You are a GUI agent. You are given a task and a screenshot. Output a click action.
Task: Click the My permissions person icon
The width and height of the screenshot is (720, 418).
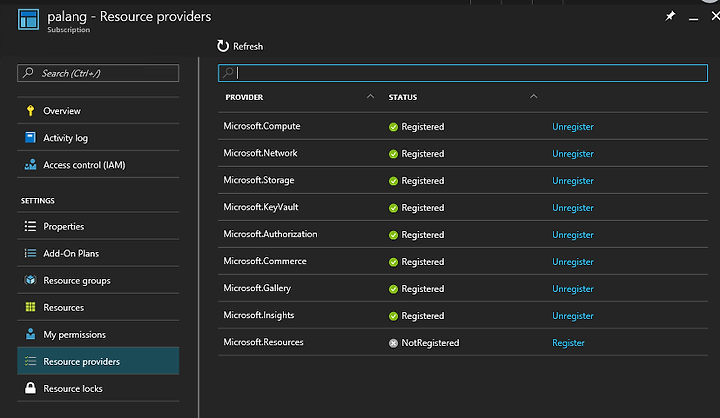pos(30,334)
